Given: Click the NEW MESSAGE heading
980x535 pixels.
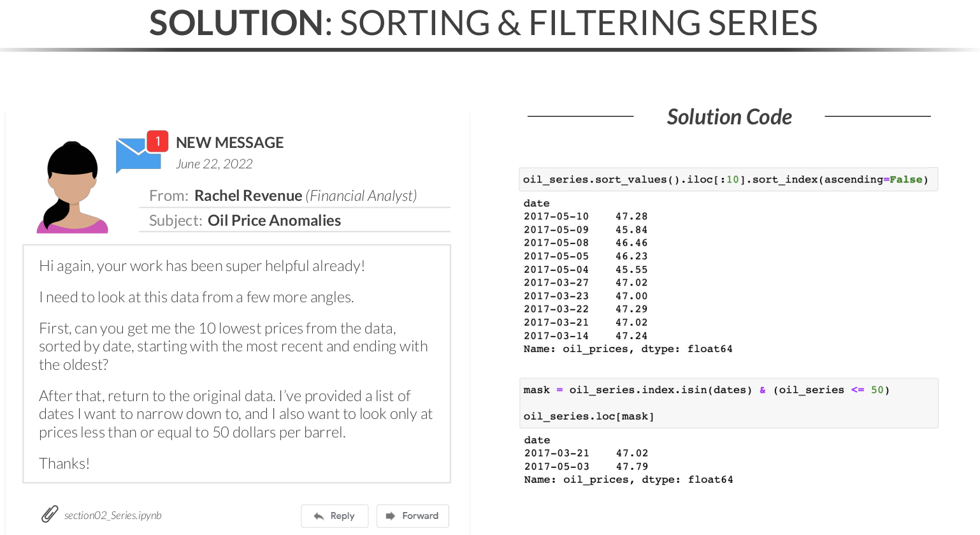Looking at the screenshot, I should tap(229, 143).
